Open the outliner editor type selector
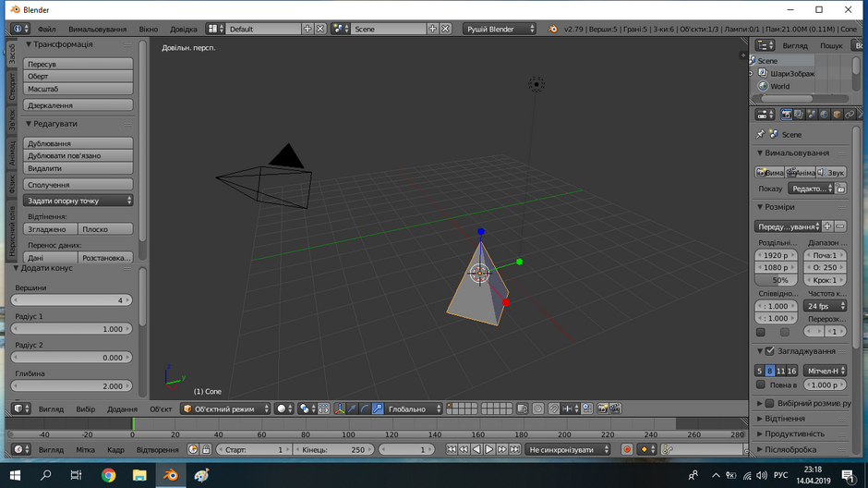Image resolution: width=868 pixels, height=488 pixels. tap(765, 45)
